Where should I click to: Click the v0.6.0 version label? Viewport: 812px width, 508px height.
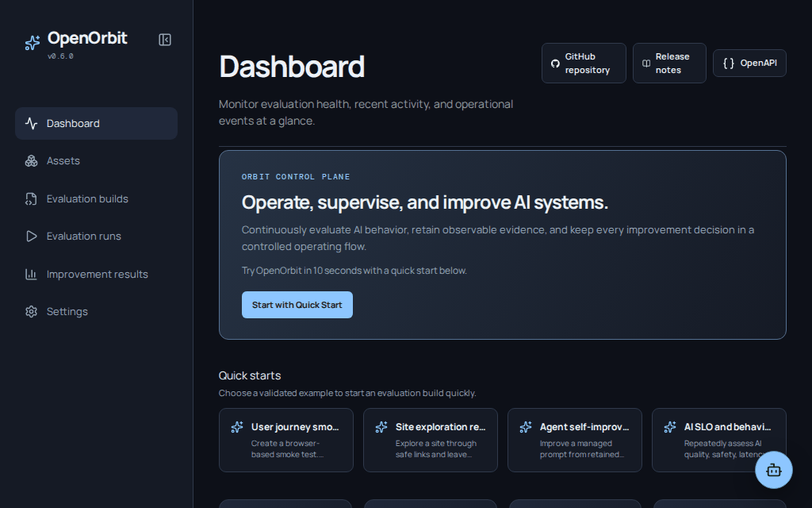(60, 56)
